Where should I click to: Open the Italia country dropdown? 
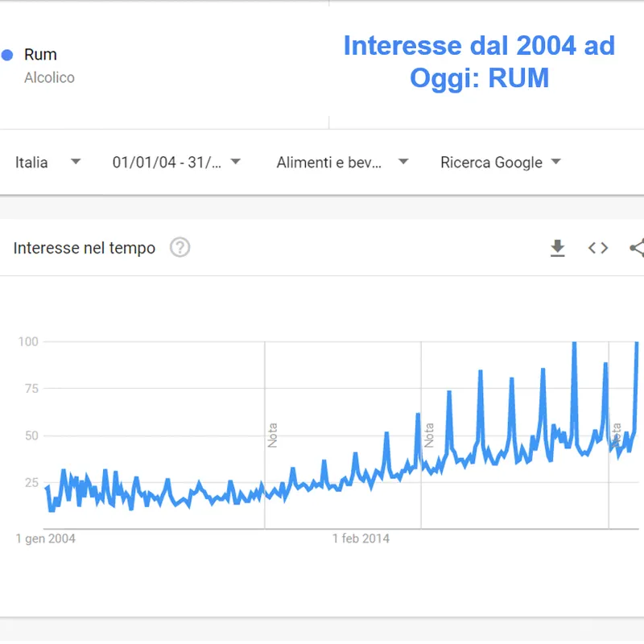coord(47,162)
